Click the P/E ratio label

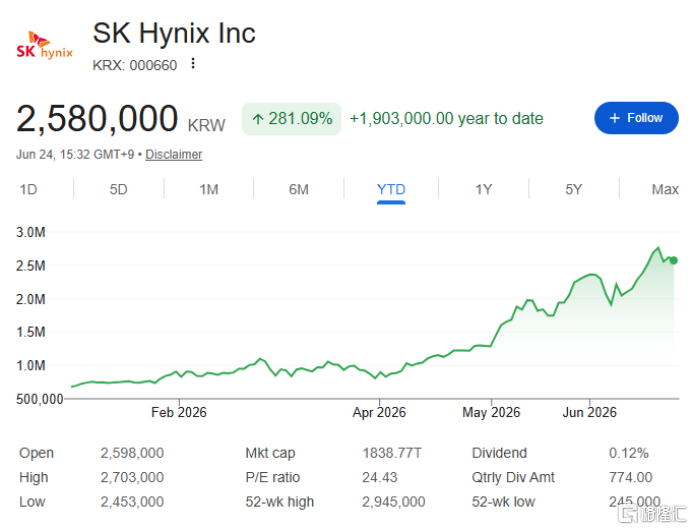point(273,477)
